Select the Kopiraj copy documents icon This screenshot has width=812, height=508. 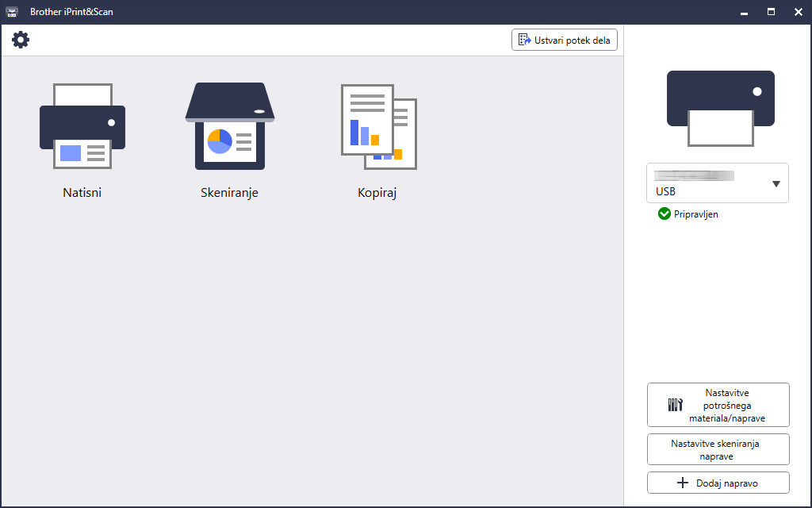pos(378,126)
